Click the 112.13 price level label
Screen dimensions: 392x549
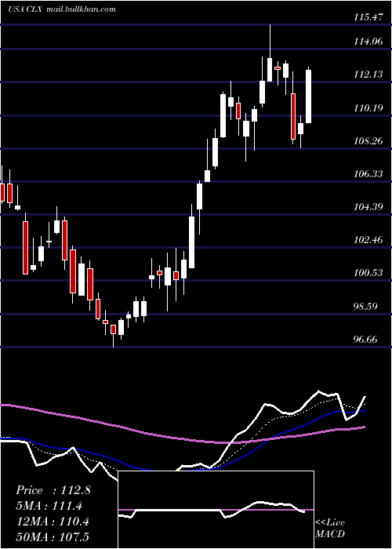click(x=368, y=75)
